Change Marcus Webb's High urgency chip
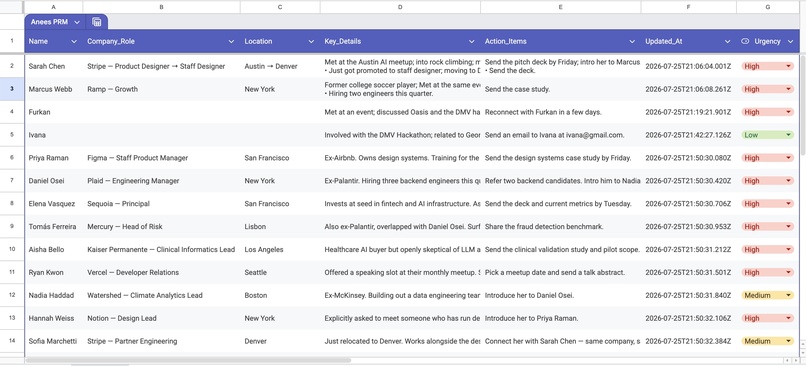The width and height of the screenshot is (806, 366). 767,89
